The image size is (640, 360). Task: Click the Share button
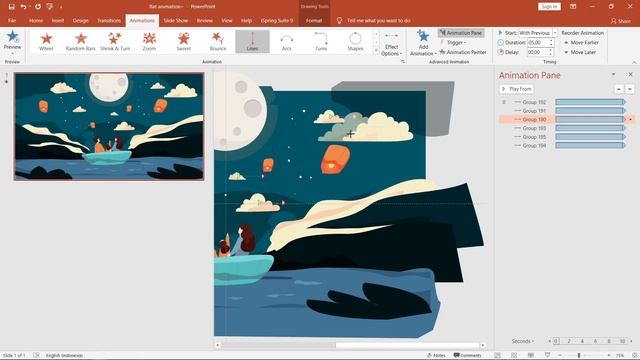[621, 20]
